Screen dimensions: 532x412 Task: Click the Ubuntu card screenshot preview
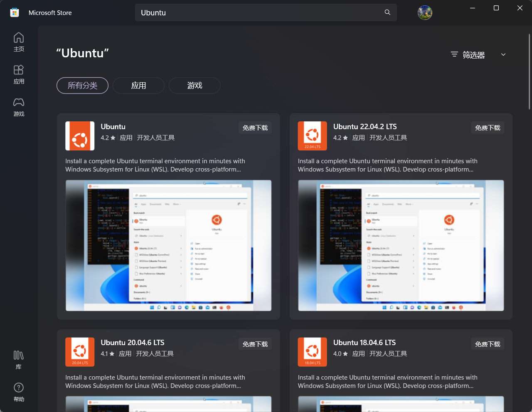click(168, 245)
